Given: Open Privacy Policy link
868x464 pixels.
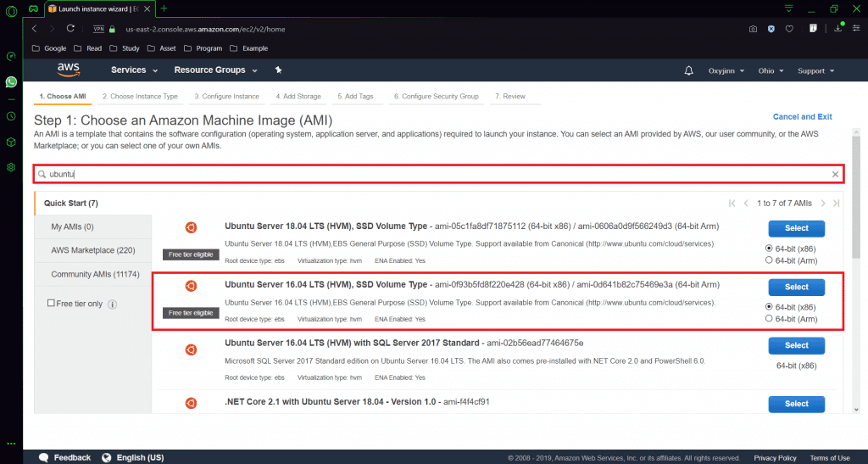Looking at the screenshot, I should tap(775, 458).
